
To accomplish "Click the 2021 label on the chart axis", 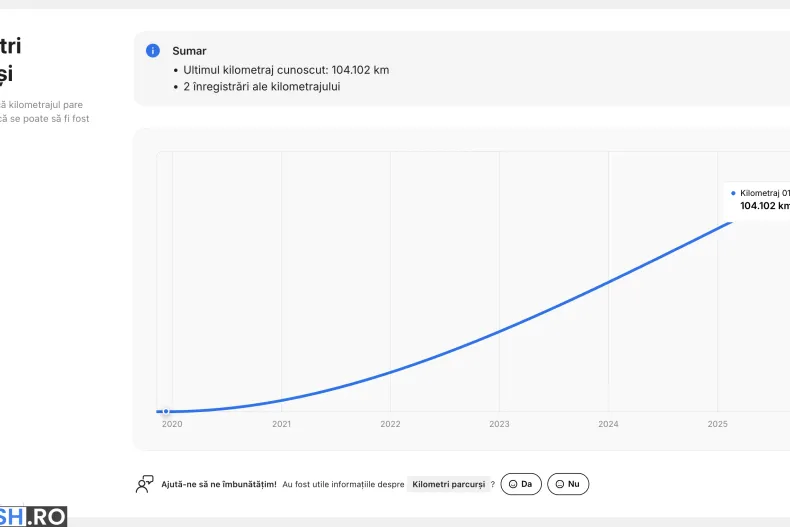I will click(x=281, y=424).
